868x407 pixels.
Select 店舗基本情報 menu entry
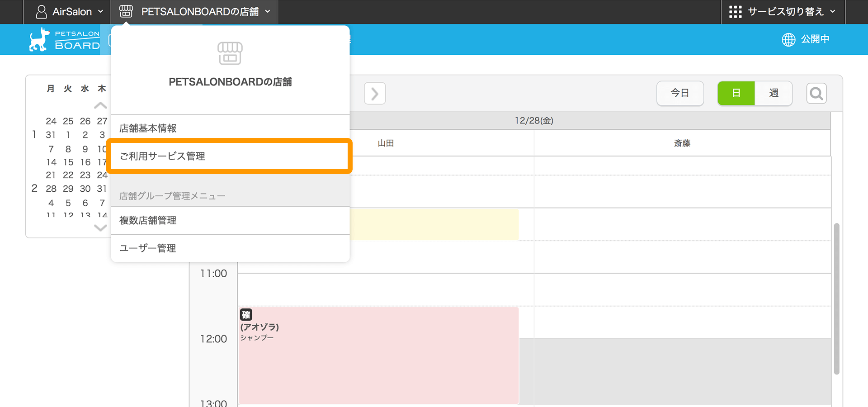tap(230, 128)
